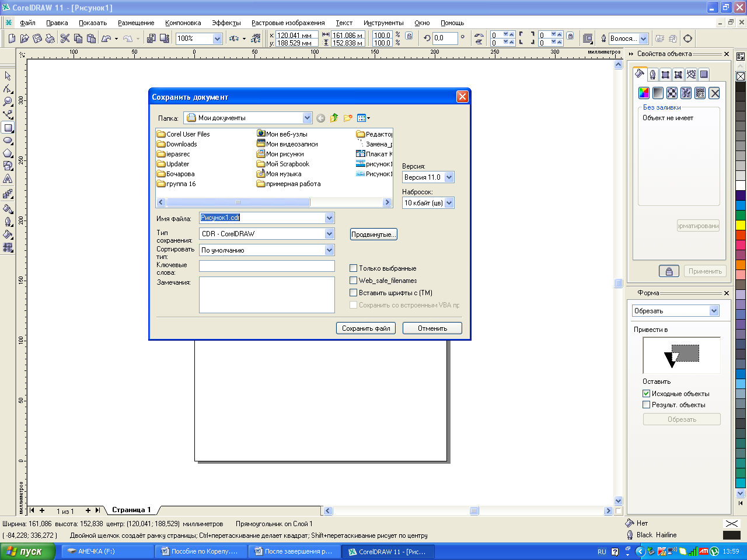Click the Open file toolbar icon
The width and height of the screenshot is (747, 560).
[x=25, y=38]
